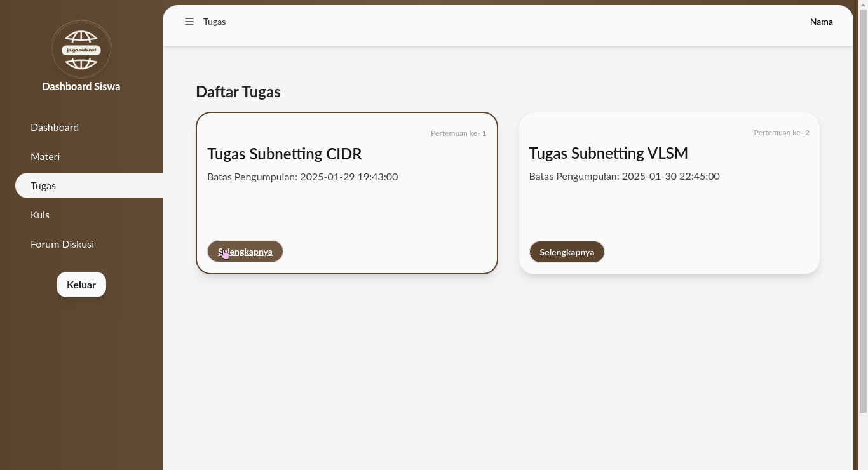Open Selengkapnya for Tugas Subnetting VLSM
This screenshot has height=470, width=868.
(567, 252)
